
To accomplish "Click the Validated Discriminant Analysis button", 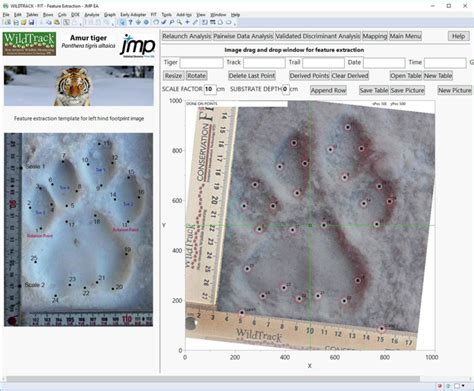I will [x=318, y=36].
